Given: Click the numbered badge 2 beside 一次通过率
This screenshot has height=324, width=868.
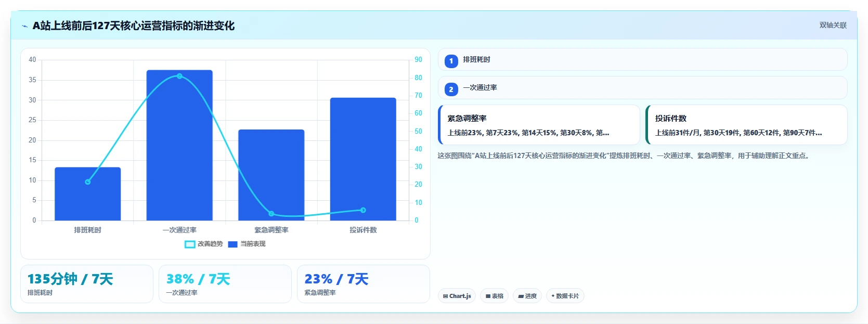Looking at the screenshot, I should [451, 89].
